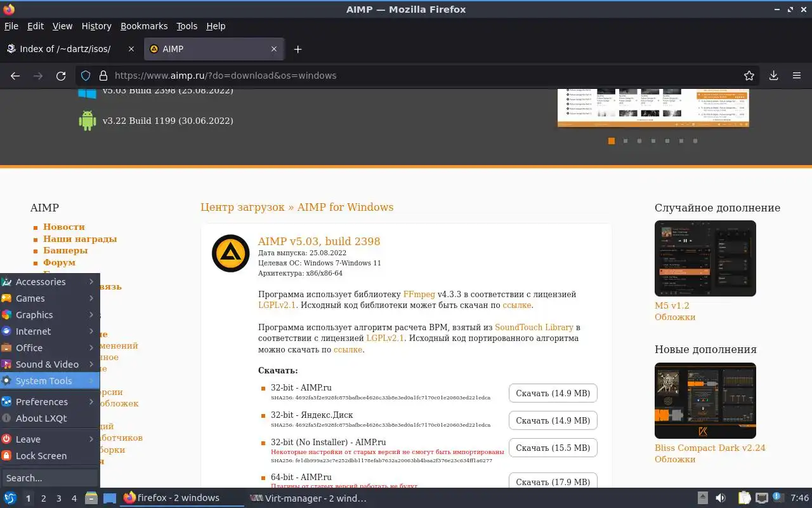Open the volume speaker tray icon

[x=721, y=498]
